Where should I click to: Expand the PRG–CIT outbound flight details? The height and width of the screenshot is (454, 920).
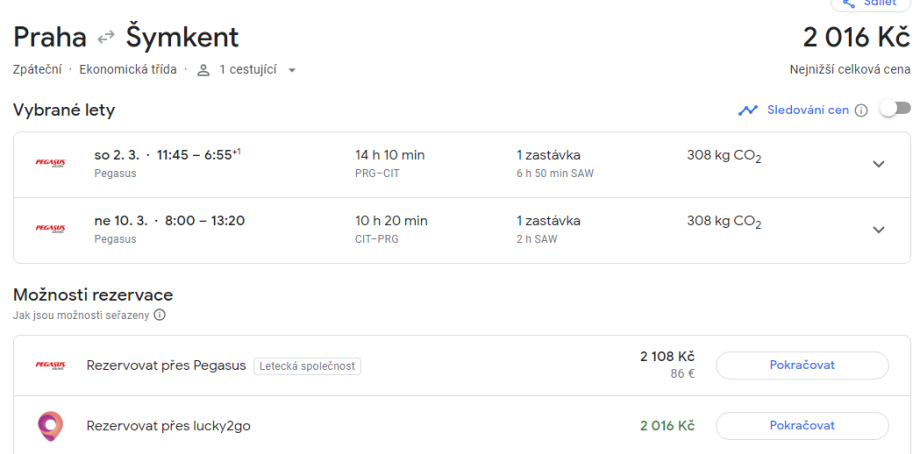pyautogui.click(x=878, y=164)
